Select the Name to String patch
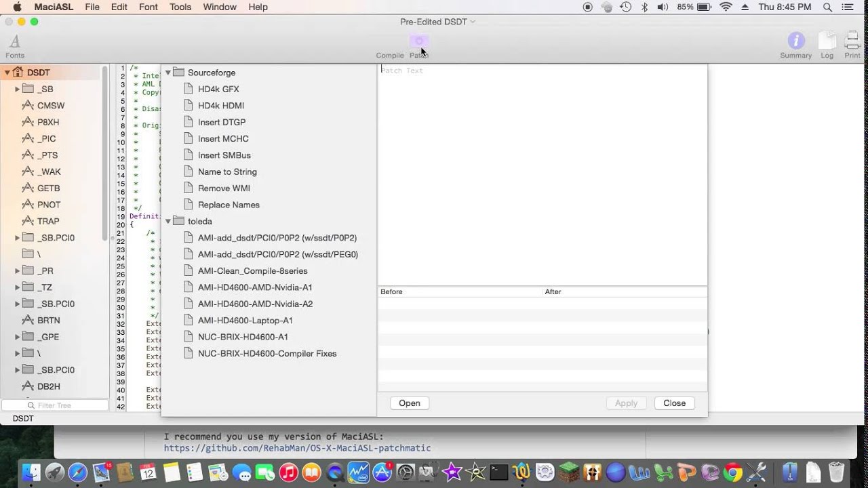The width and height of the screenshot is (868, 488). (227, 171)
